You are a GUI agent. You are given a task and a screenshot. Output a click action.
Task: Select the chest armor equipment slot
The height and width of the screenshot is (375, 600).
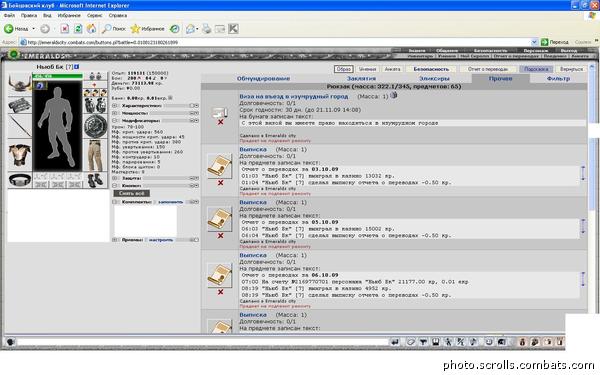(x=20, y=155)
